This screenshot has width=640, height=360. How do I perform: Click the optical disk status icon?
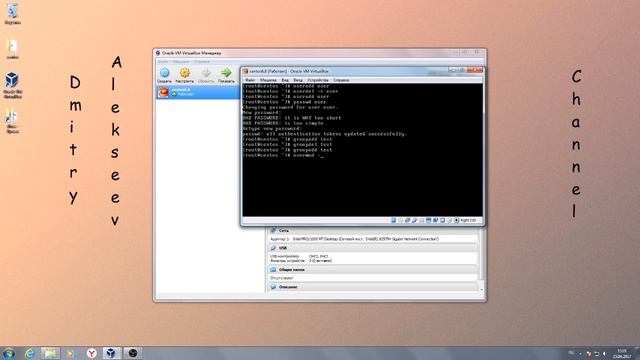pos(400,220)
